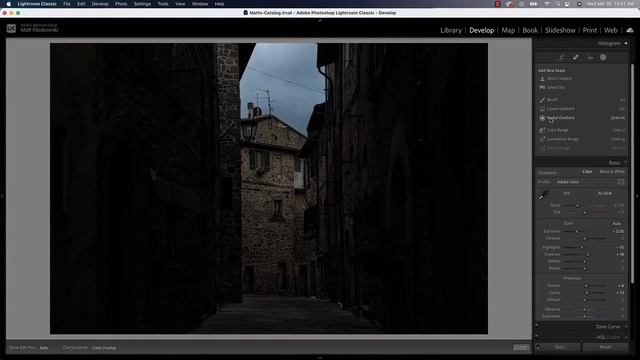640x360 pixels.
Task: Choose the Luminance Range mask icon
Action: pos(542,139)
